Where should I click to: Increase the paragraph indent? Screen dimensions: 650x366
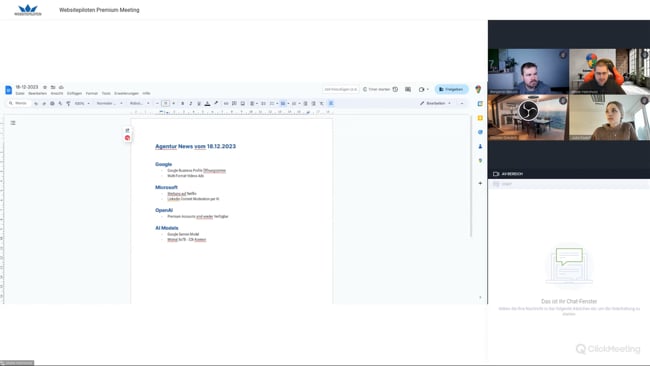(x=313, y=103)
